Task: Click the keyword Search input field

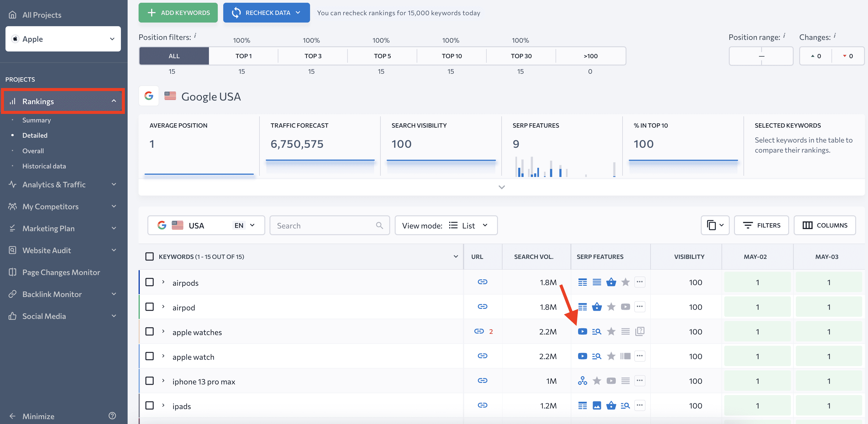Action: 329,225
